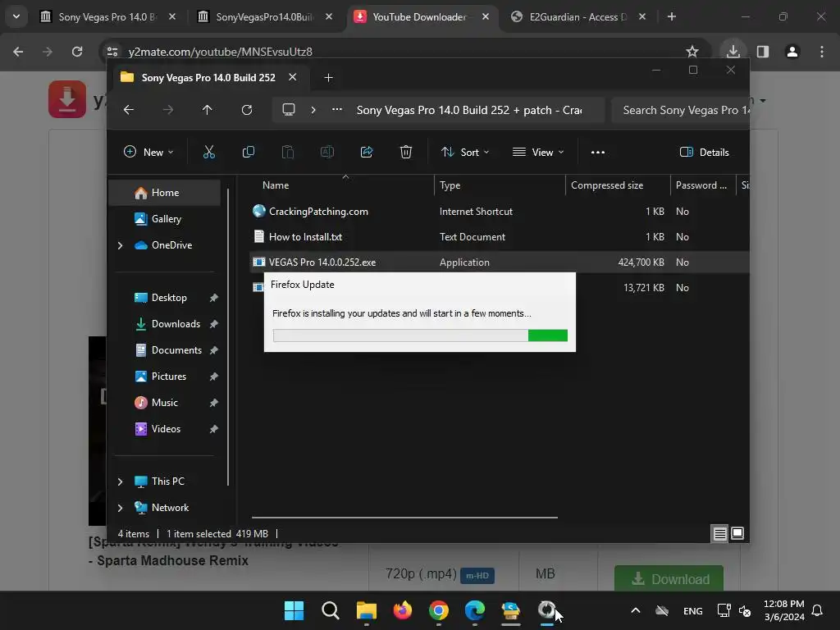
Task: Click the PC icon in Explorer address bar
Action: tap(288, 110)
